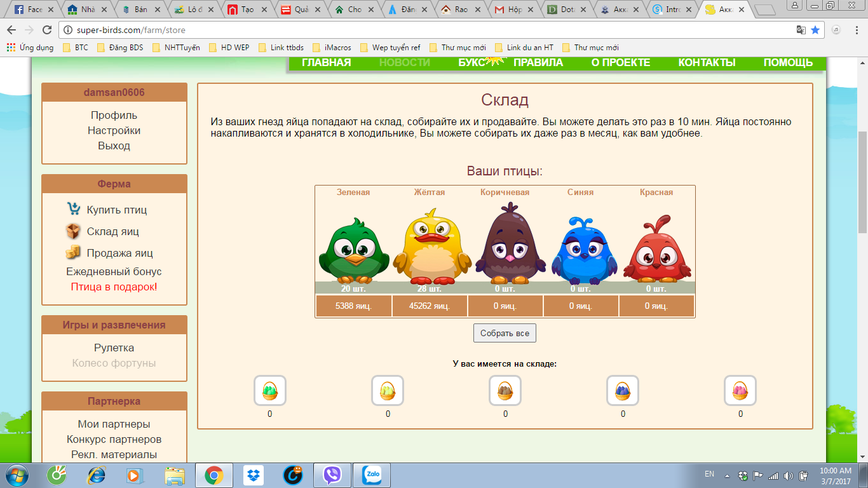Open О ПРОЕКТЕ in the site menu
This screenshot has width=868, height=488.
621,62
